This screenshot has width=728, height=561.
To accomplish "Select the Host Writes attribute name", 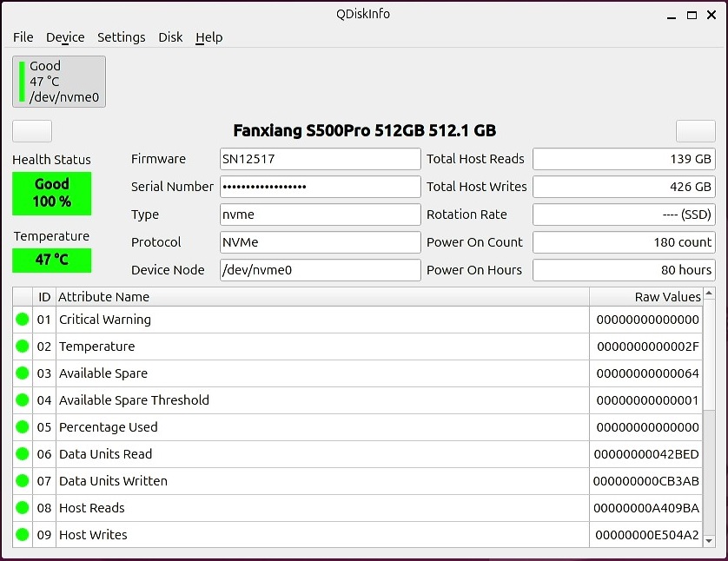I will [x=93, y=535].
